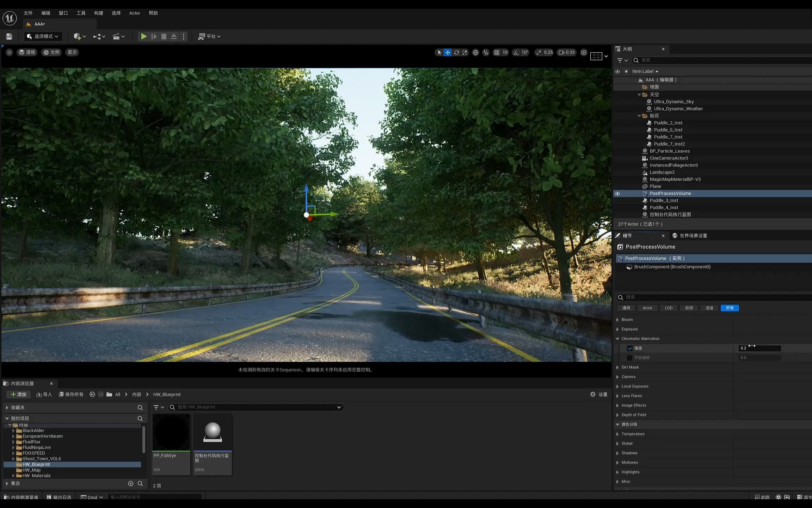Open the viewport hamburger menu icon
Screen dimensions: 812x508
click(9, 52)
